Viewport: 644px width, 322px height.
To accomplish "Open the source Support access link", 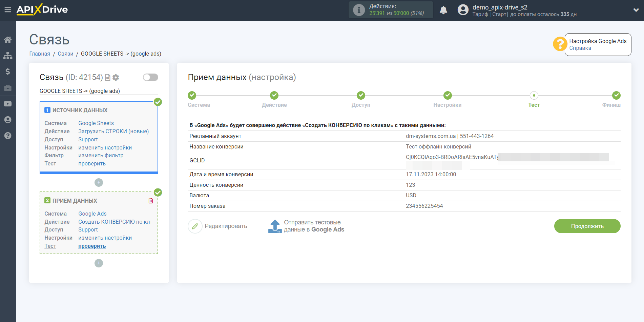I will 88,139.
